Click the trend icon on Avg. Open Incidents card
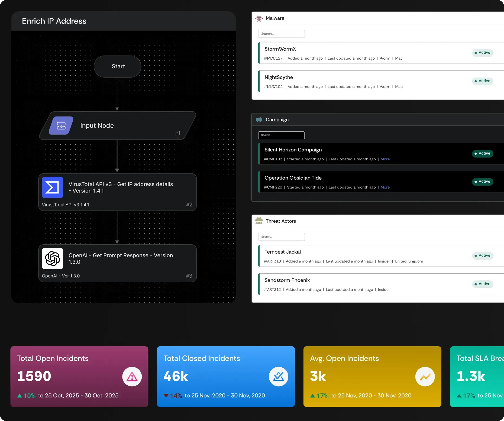The image size is (504, 421). tap(425, 377)
